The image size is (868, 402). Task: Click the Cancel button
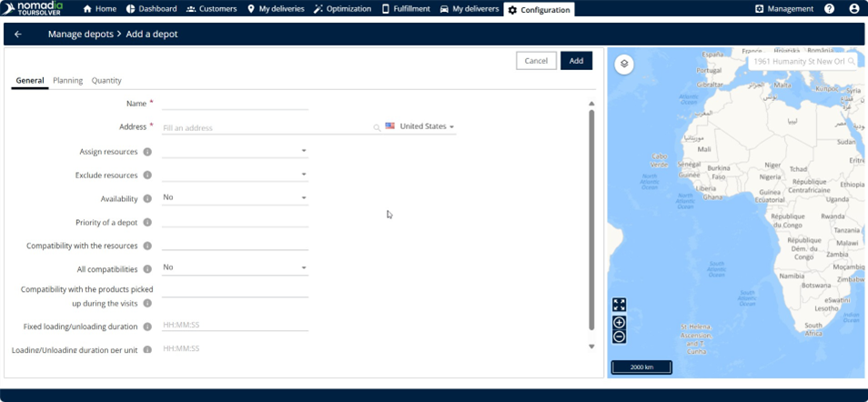536,61
